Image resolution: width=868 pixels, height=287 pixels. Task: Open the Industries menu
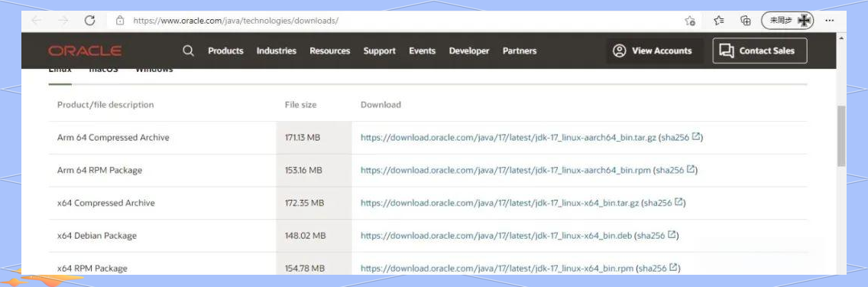click(x=277, y=51)
